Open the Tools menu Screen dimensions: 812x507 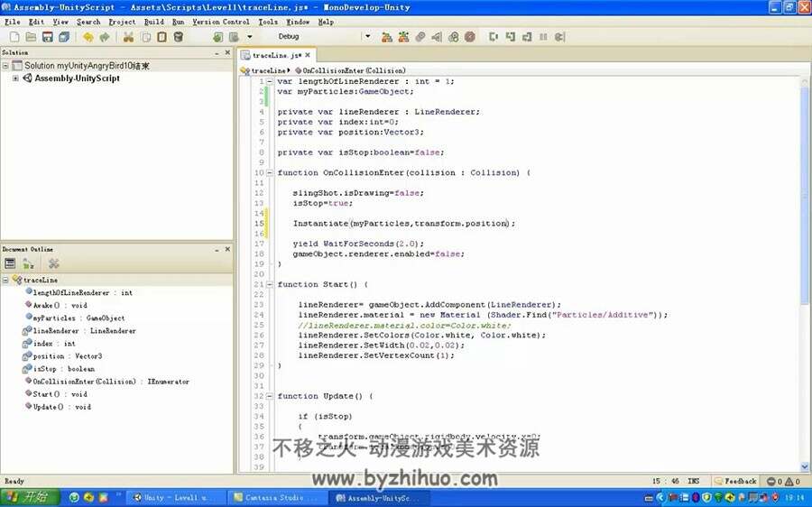(x=268, y=22)
